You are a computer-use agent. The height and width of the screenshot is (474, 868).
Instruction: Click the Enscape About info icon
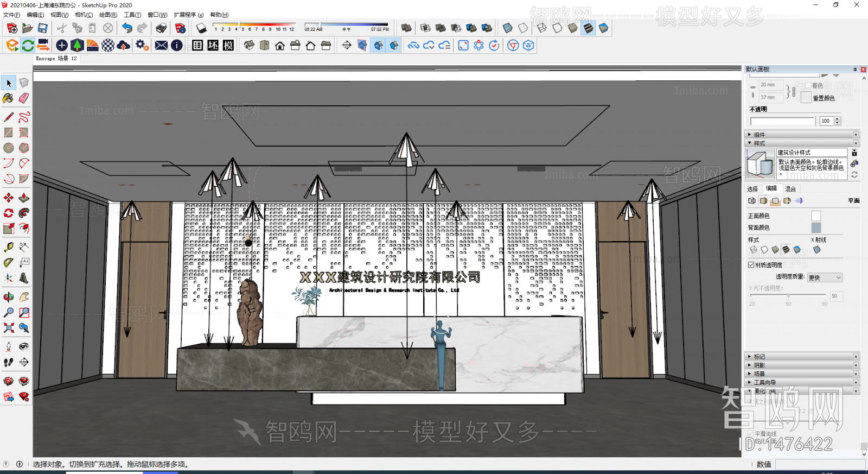click(x=177, y=45)
